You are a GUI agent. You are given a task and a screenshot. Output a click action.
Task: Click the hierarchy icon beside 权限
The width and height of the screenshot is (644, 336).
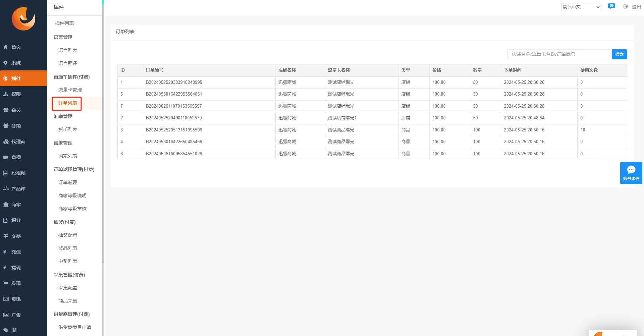6,94
